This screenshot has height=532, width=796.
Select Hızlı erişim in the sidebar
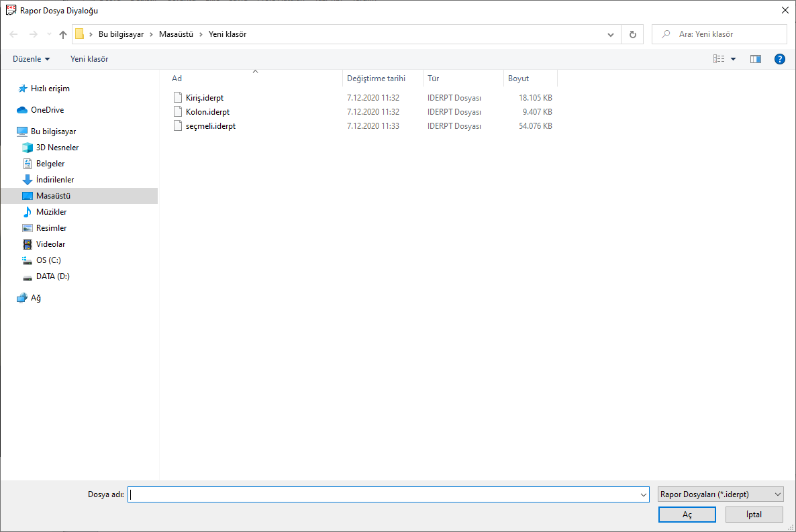click(x=50, y=89)
